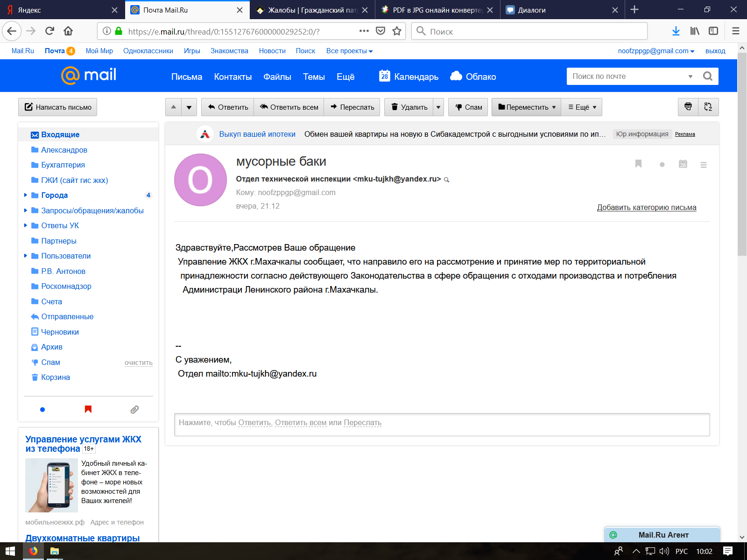Go to previous message with up arrow
747x560 pixels.
pyautogui.click(x=174, y=107)
